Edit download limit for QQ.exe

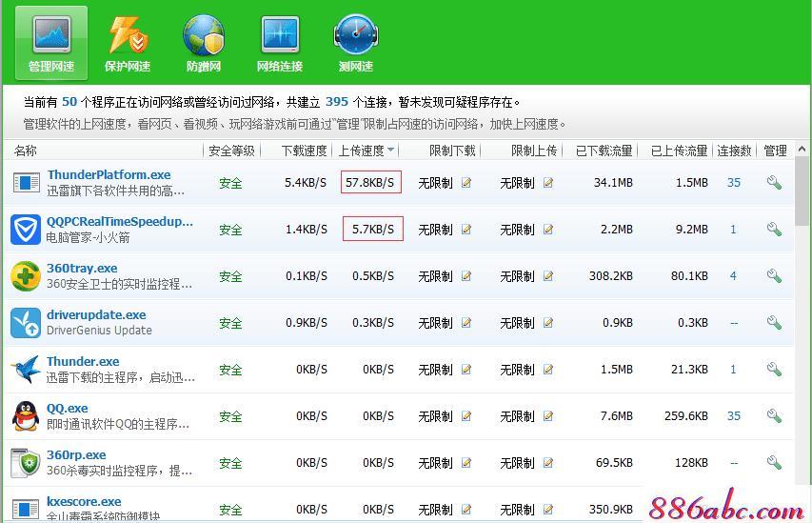466,415
